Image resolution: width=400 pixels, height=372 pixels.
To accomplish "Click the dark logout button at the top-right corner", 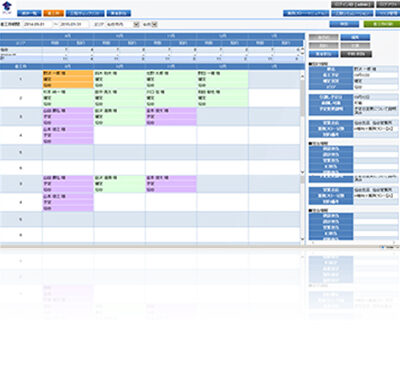I will (388, 4).
